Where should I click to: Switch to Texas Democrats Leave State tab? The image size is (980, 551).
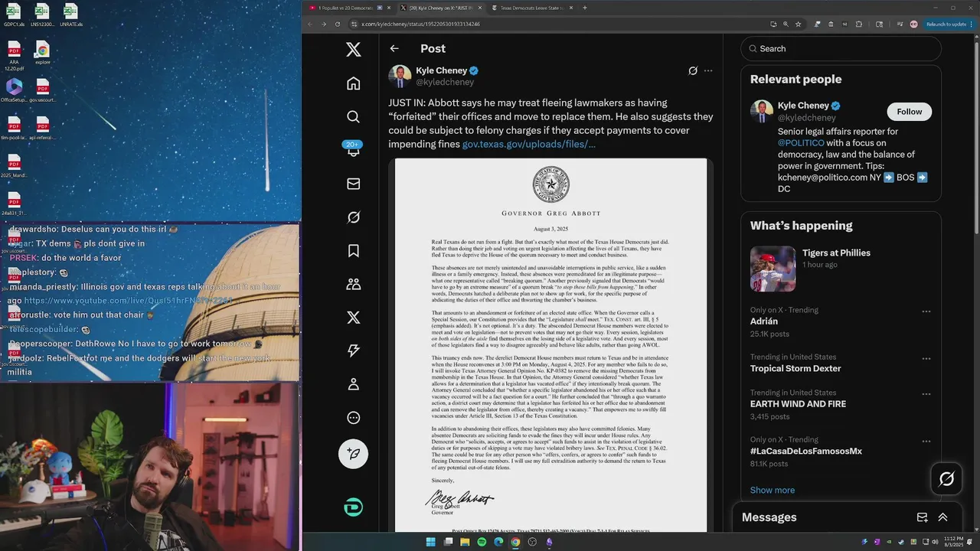532,8
